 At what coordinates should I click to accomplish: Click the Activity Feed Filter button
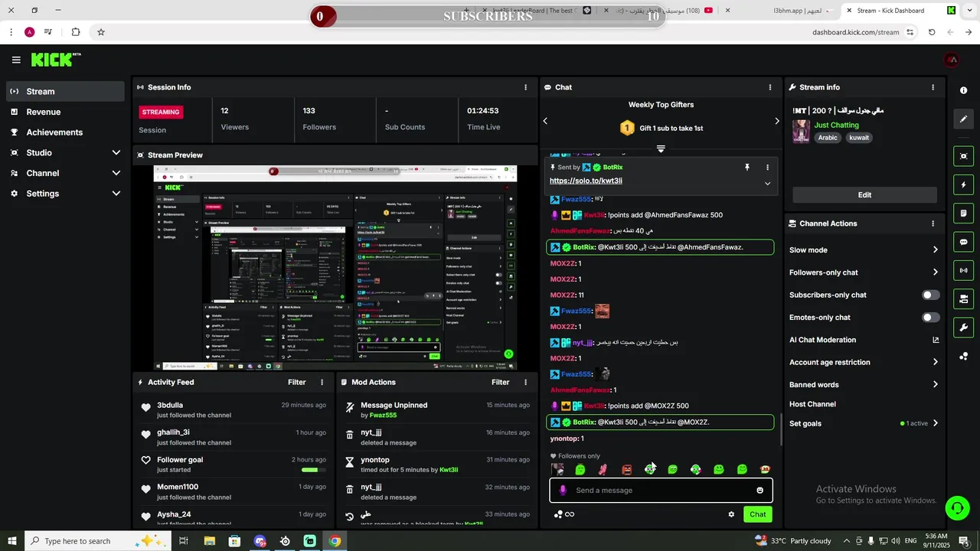pyautogui.click(x=296, y=382)
